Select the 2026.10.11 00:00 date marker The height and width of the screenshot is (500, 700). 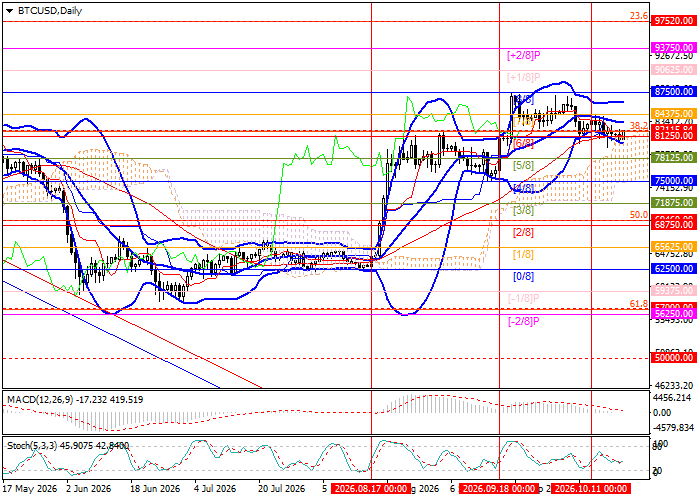(590, 489)
